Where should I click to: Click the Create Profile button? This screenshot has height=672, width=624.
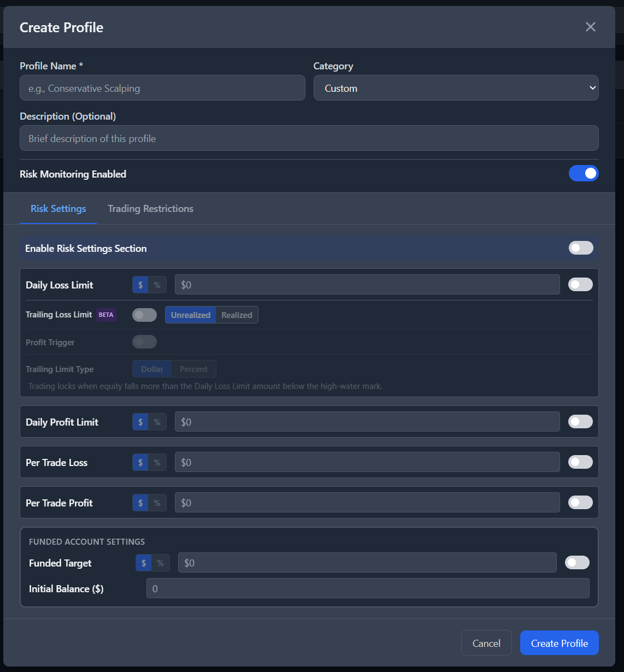pos(560,643)
